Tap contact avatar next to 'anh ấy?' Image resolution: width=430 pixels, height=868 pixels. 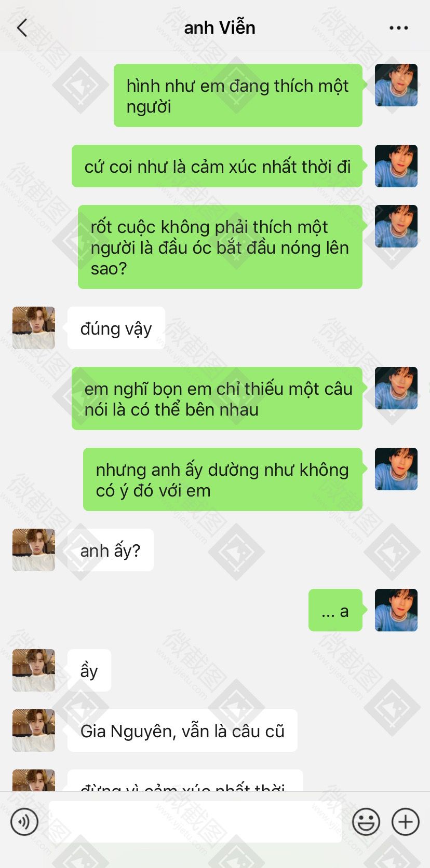click(34, 550)
